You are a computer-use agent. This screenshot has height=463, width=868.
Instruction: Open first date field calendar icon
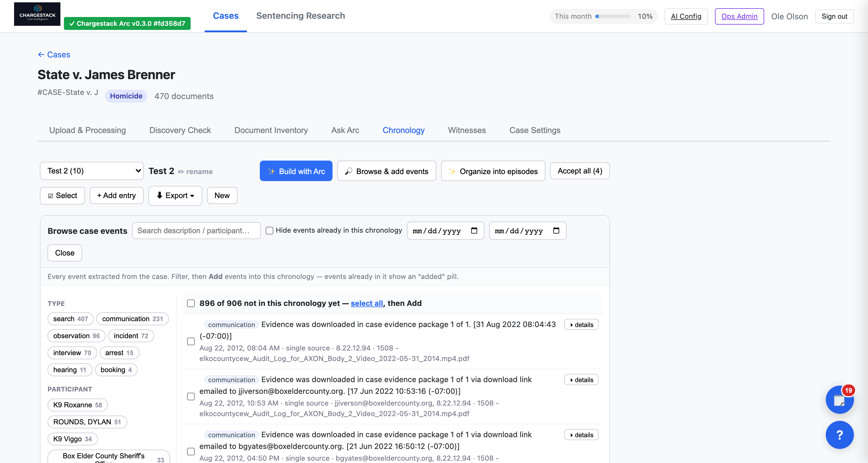coord(474,231)
